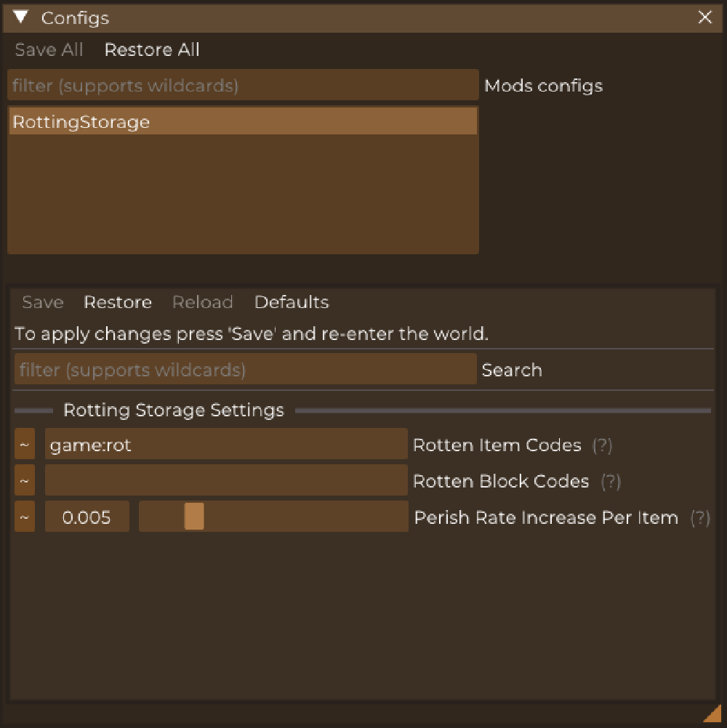727x728 pixels.
Task: Click the window resize grip corner
Action: click(712, 714)
